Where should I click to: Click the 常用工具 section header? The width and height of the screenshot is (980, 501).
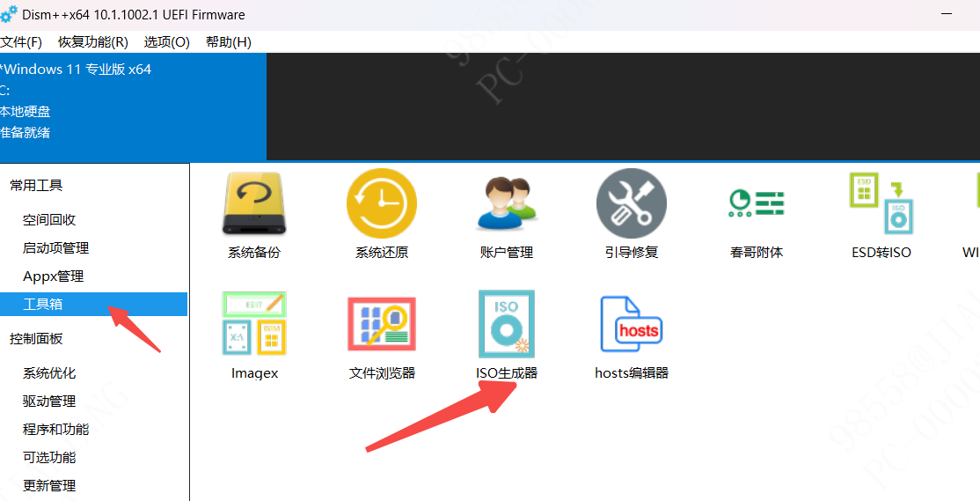[36, 185]
